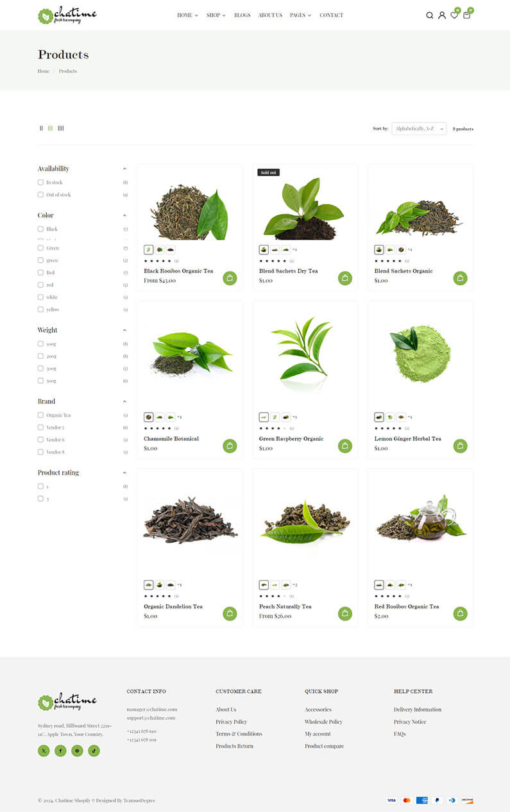
Task: Enable the Organic Tea brand filter
Action: [x=40, y=415]
